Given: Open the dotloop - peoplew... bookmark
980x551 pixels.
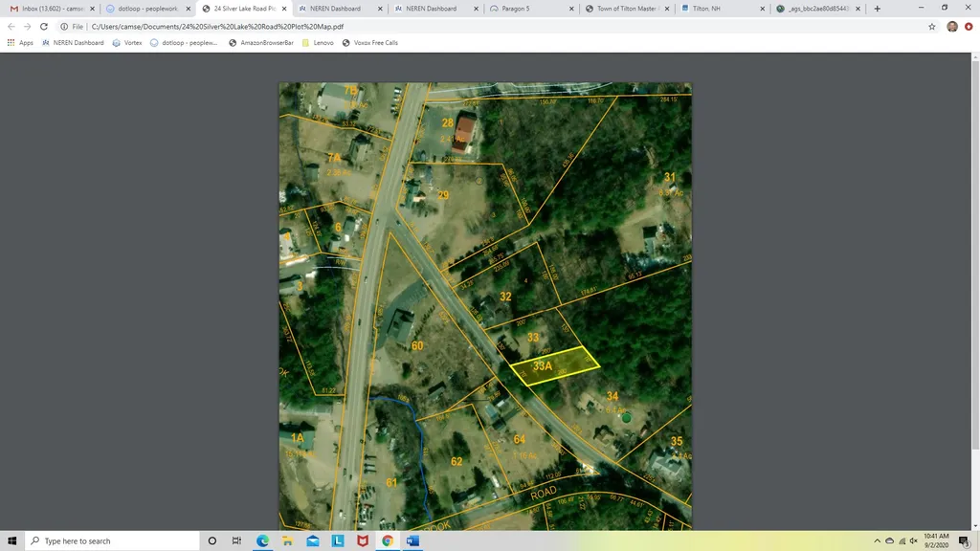Looking at the screenshot, I should (184, 43).
